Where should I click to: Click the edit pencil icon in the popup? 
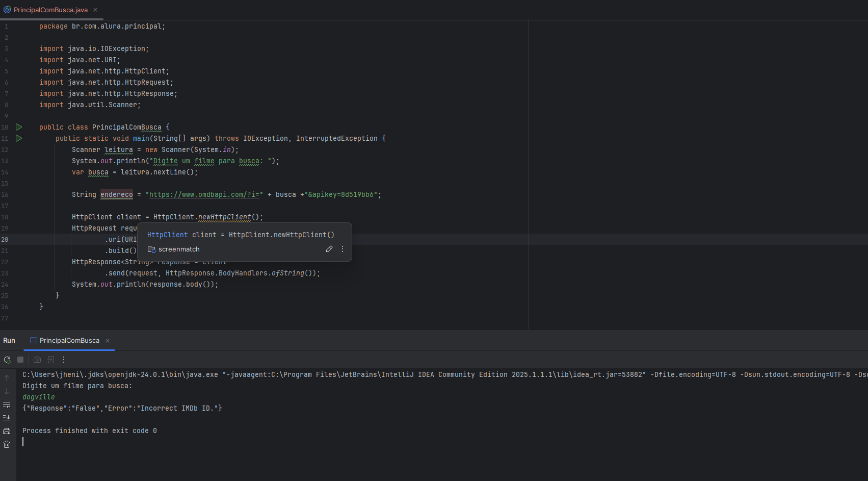click(x=329, y=249)
